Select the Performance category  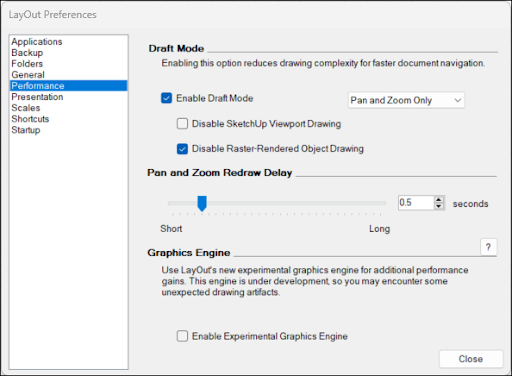(68, 86)
